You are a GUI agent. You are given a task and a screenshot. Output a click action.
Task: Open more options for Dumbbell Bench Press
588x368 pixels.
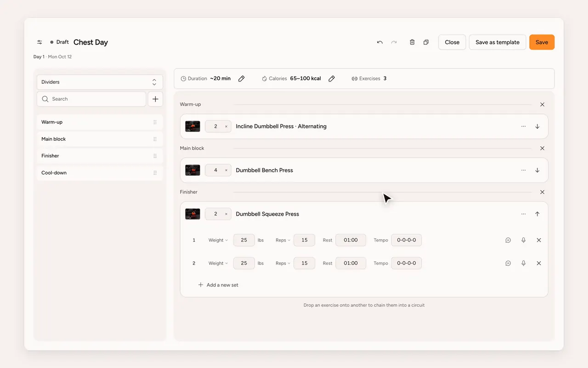(523, 170)
